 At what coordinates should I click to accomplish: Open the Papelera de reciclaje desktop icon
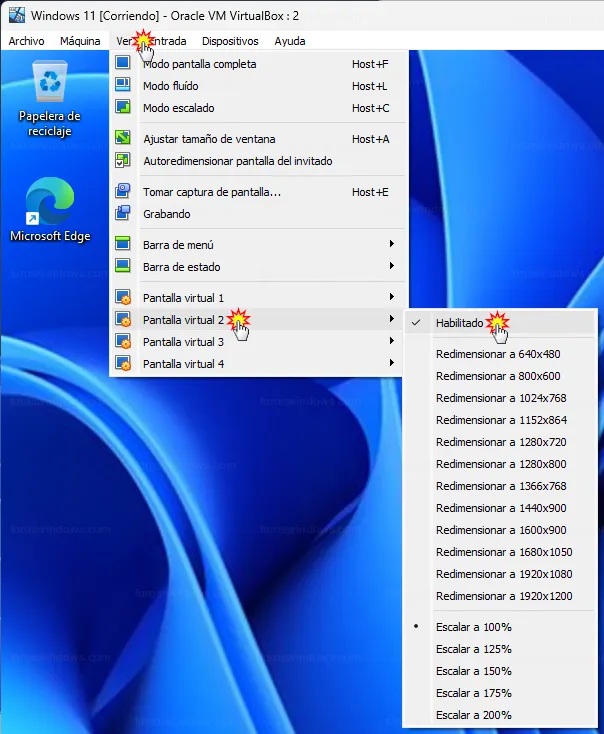click(x=50, y=98)
